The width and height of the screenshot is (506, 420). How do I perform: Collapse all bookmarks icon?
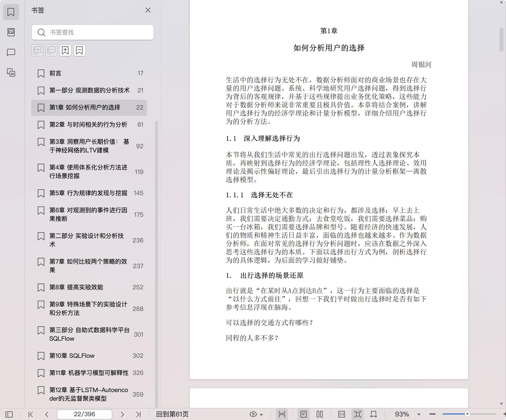51,50
